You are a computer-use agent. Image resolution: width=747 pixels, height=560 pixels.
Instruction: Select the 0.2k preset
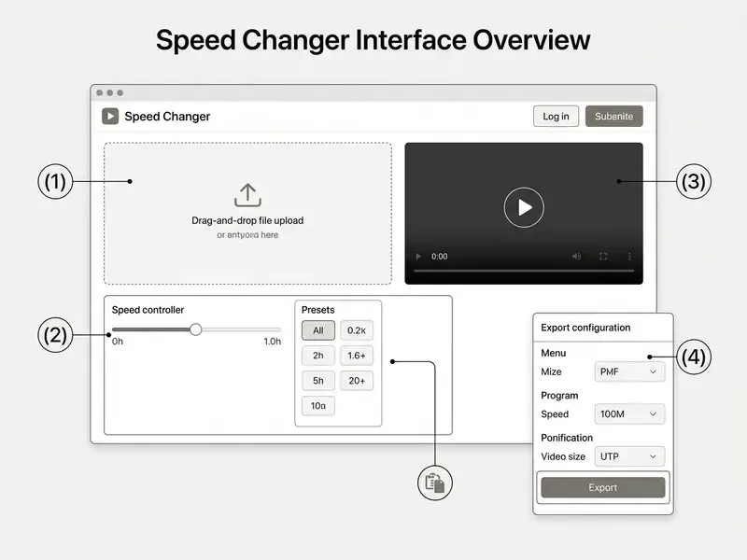click(357, 330)
